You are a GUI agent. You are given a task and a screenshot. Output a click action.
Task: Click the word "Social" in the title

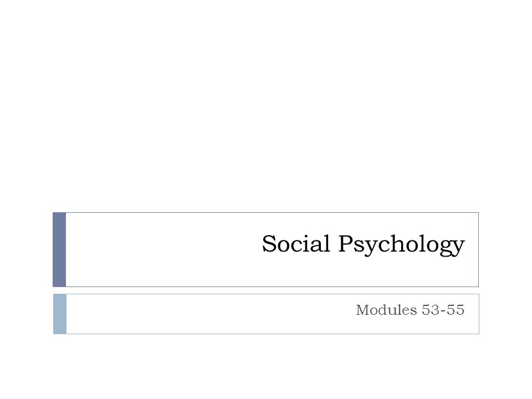tap(296, 244)
